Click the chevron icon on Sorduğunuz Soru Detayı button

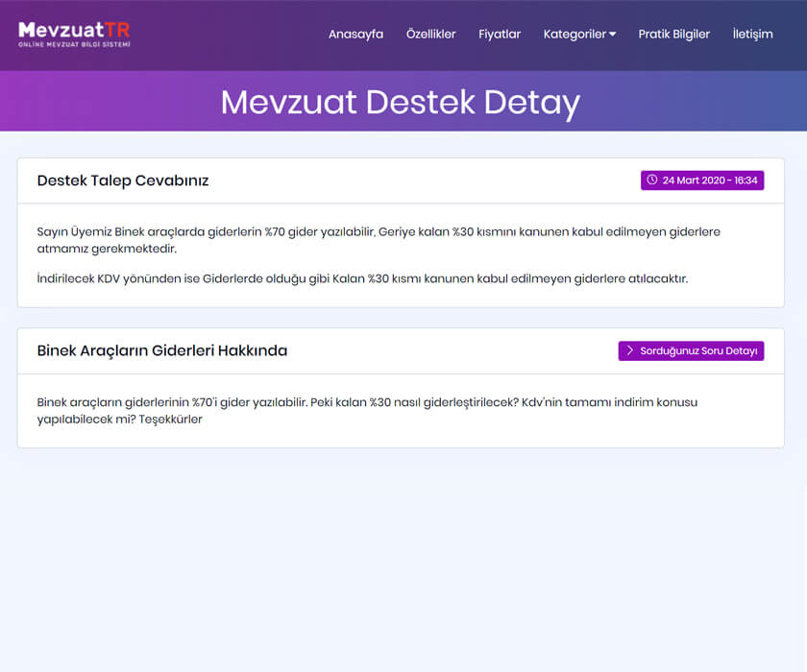(631, 350)
